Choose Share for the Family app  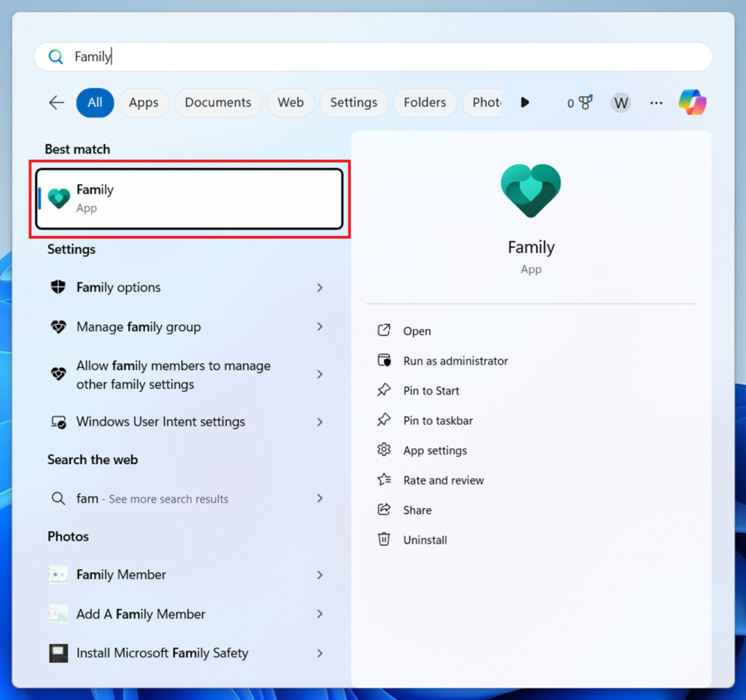pos(417,511)
